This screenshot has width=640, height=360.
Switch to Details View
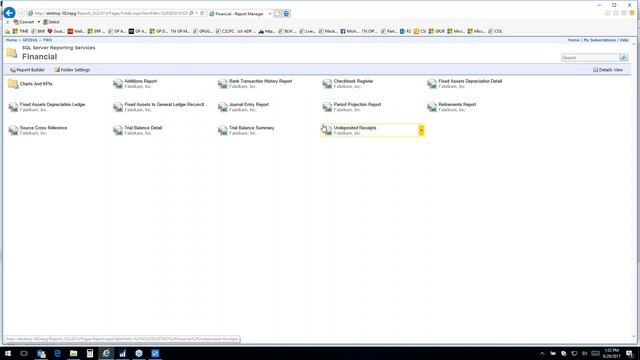click(x=608, y=70)
